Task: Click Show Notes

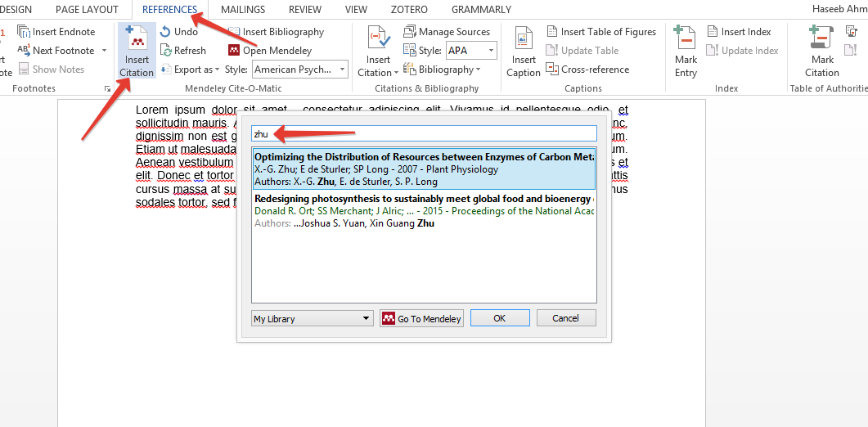Action: tap(51, 70)
